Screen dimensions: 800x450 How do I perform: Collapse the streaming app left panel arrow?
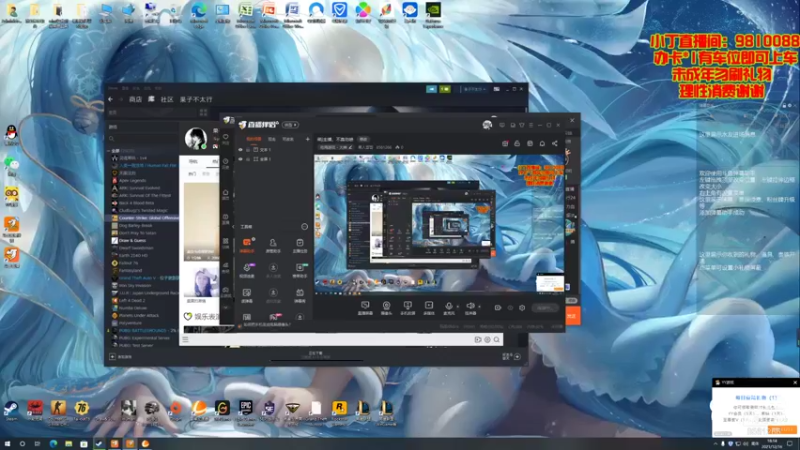tap(234, 227)
